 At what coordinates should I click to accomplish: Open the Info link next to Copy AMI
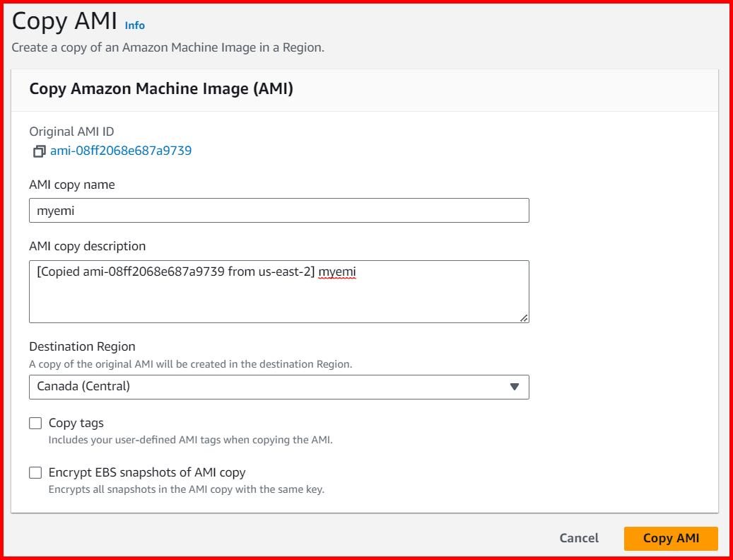pyautogui.click(x=134, y=25)
